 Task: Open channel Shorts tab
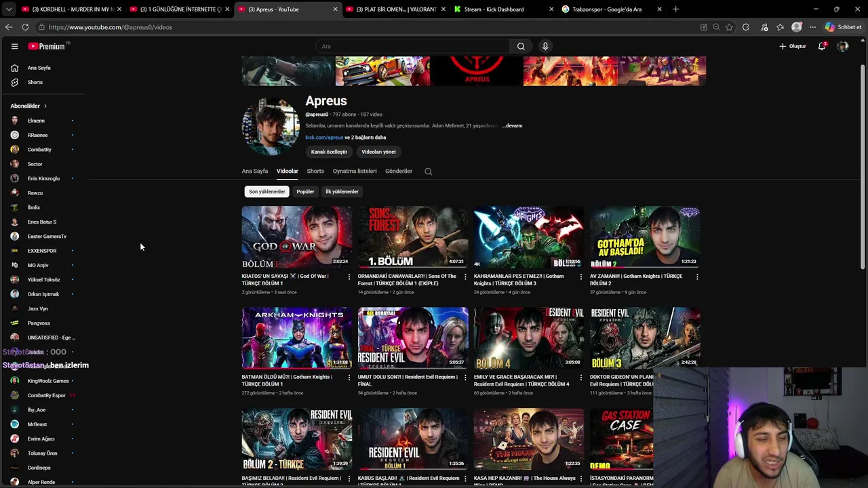click(x=315, y=171)
